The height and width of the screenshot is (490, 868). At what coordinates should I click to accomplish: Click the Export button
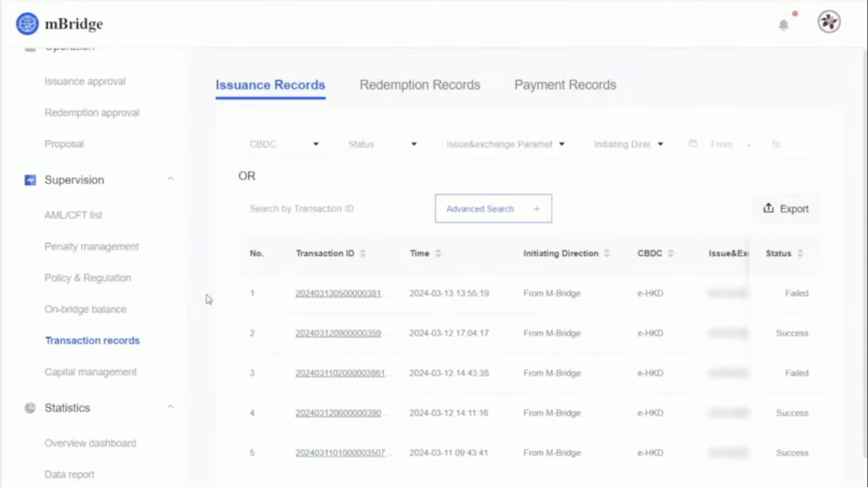click(x=786, y=209)
